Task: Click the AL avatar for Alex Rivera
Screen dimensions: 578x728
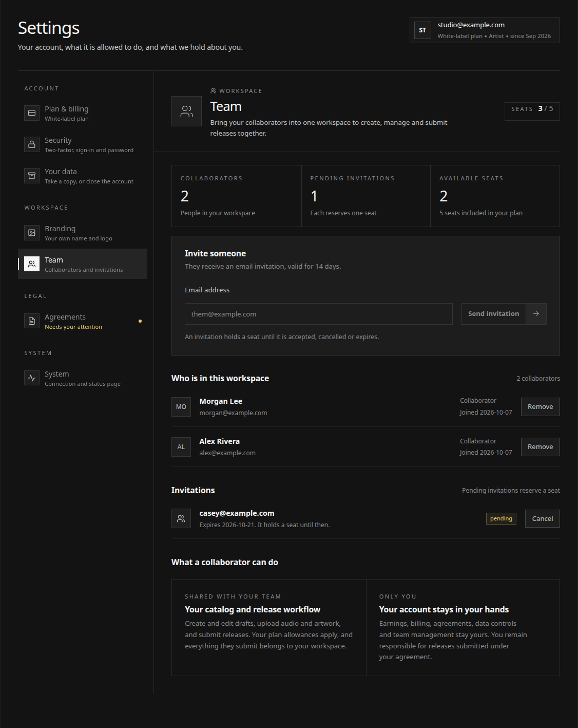Action: (x=181, y=447)
